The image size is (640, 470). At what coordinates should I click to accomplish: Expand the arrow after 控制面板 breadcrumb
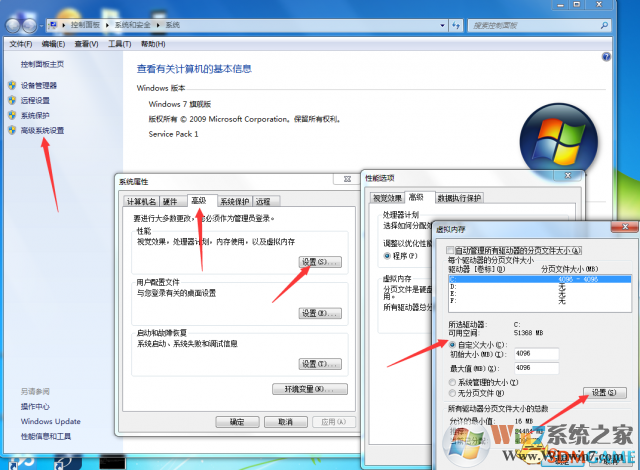(107, 25)
